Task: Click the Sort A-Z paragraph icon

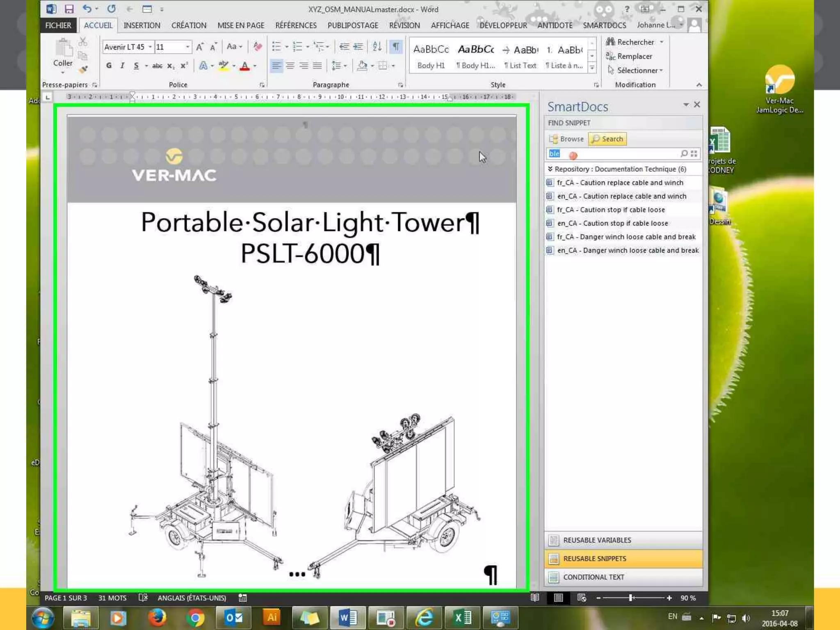Action: click(x=377, y=46)
